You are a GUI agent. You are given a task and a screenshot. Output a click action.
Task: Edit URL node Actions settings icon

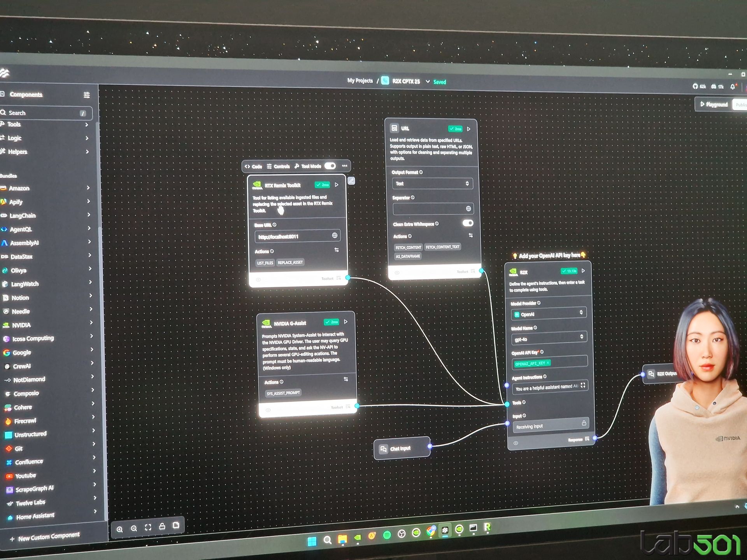[x=471, y=235]
